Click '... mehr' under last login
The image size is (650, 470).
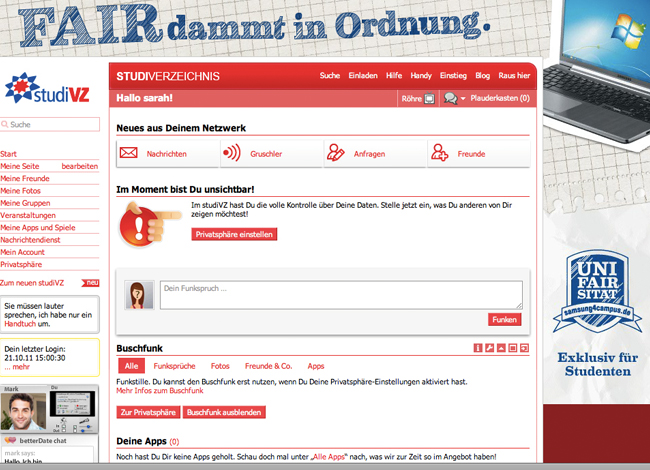[x=17, y=367]
